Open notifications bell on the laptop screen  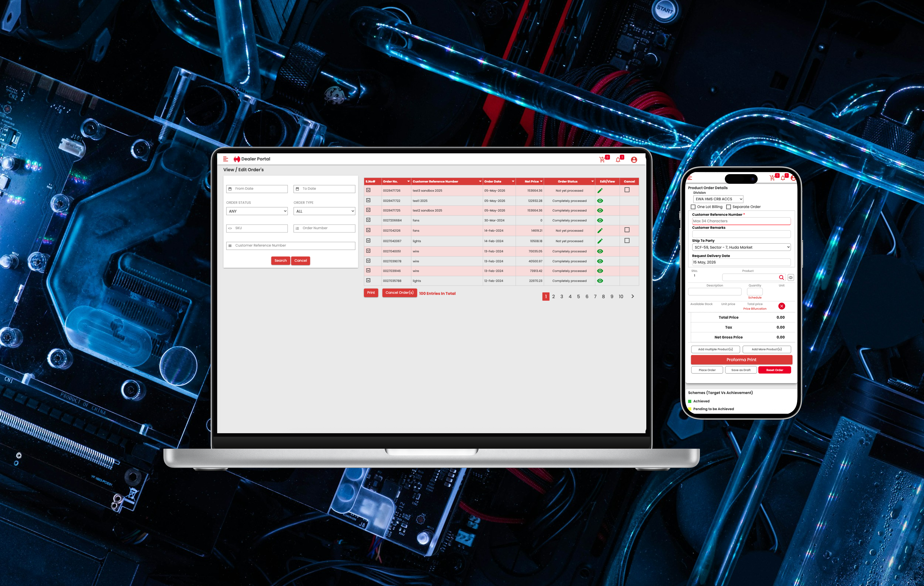click(x=618, y=160)
